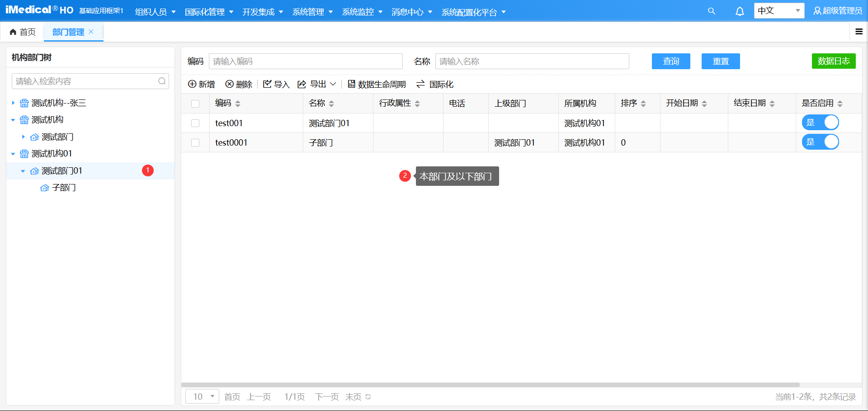Click the tree search magnifier icon
Viewport: 868px width, 411px height.
(x=162, y=81)
